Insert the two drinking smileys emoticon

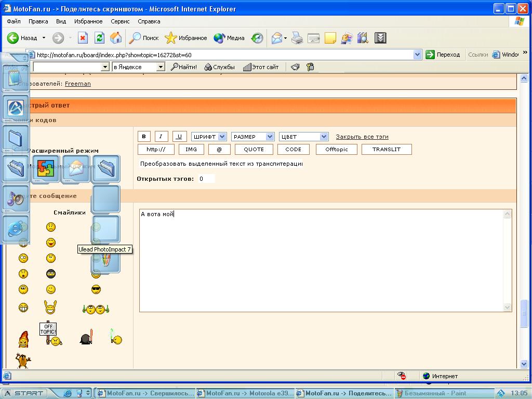pyautogui.click(x=96, y=309)
